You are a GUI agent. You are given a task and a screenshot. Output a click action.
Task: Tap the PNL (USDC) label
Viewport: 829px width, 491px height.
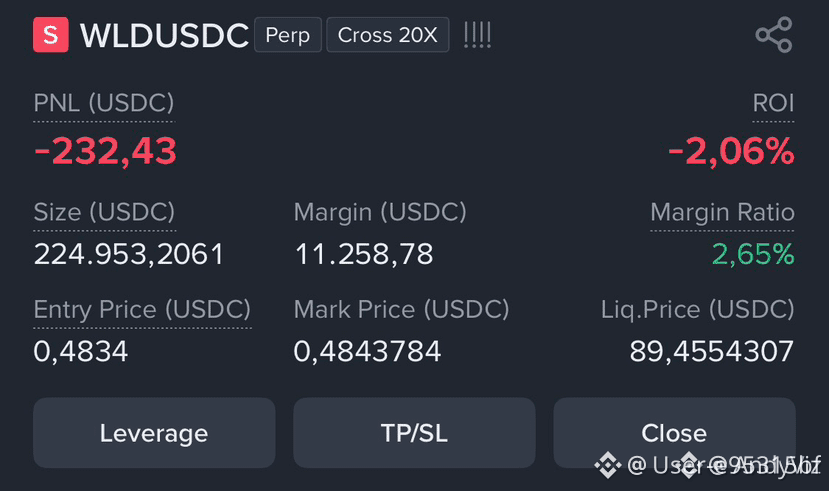pos(104,103)
